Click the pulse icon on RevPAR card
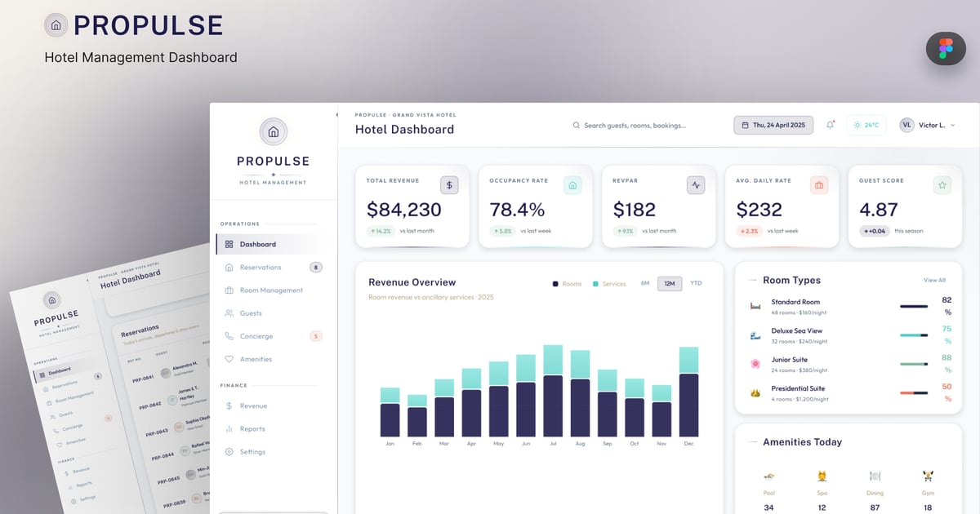The image size is (980, 514). [696, 185]
